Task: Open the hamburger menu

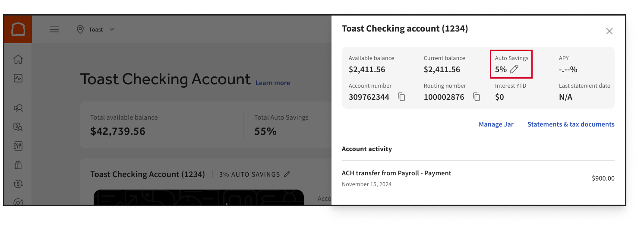Action: click(x=54, y=29)
